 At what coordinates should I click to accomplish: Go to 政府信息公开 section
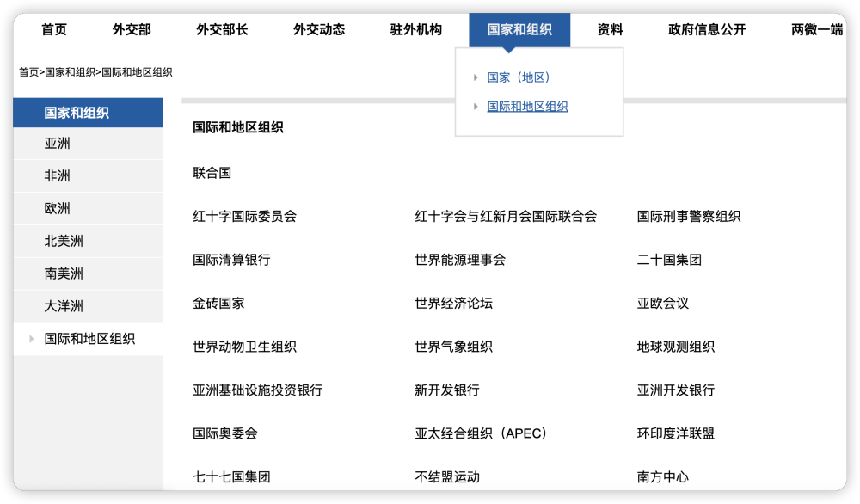705,28
